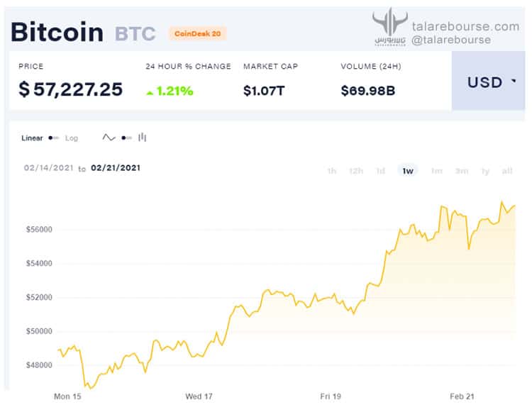Select the 1w time range tab
532x412 pixels.
(x=408, y=171)
